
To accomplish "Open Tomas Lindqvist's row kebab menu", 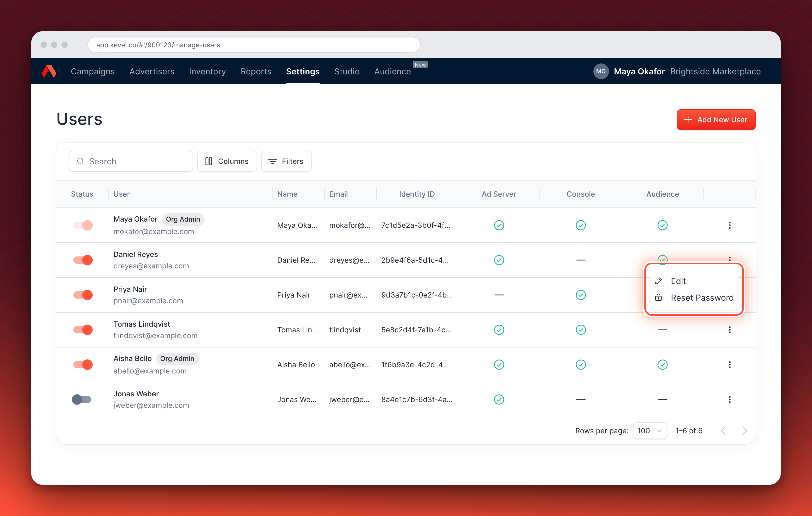I will coord(729,330).
